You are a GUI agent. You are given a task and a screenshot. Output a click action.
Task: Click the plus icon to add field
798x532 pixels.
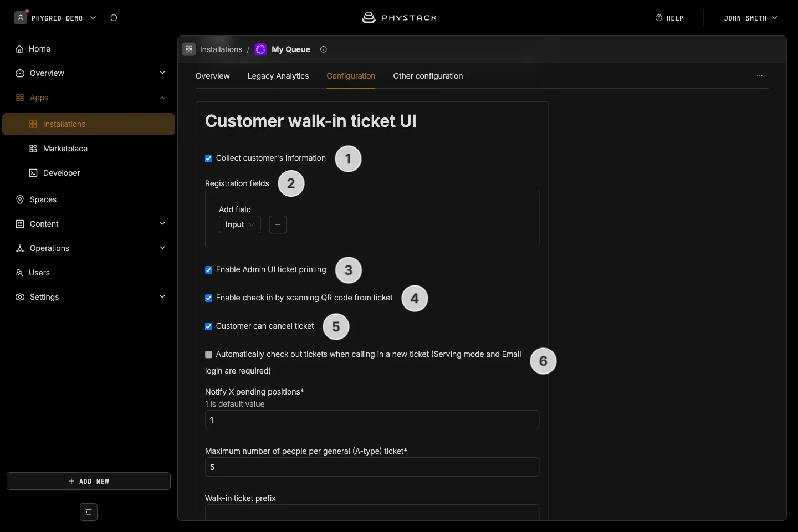click(x=278, y=224)
